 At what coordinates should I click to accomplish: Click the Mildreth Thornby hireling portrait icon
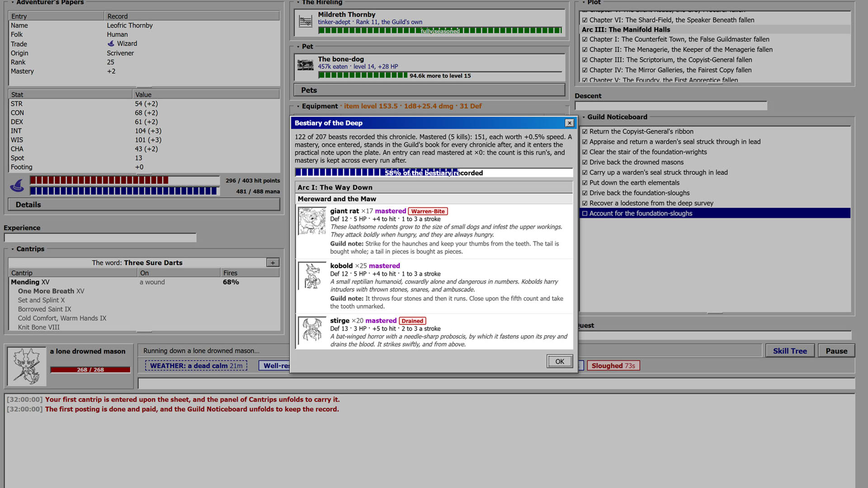[306, 21]
